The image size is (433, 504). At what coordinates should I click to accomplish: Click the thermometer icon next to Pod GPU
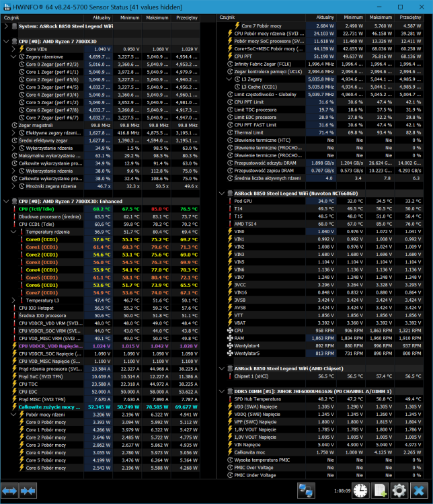(x=230, y=201)
